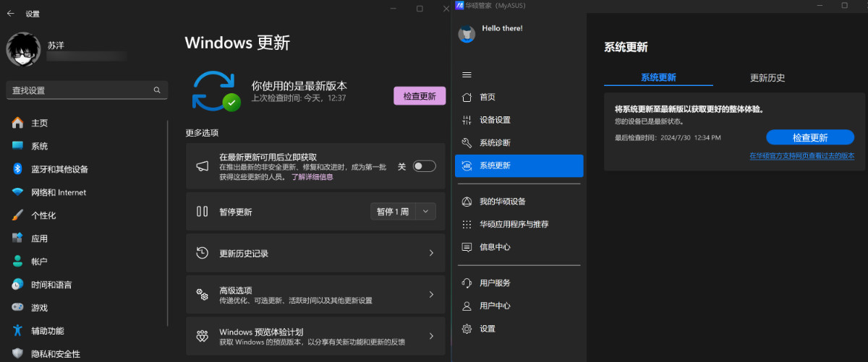Image resolution: width=868 pixels, height=362 pixels.
Task: Click the wrench icon for 系统诊断 in MyASUS
Action: pyautogui.click(x=467, y=142)
